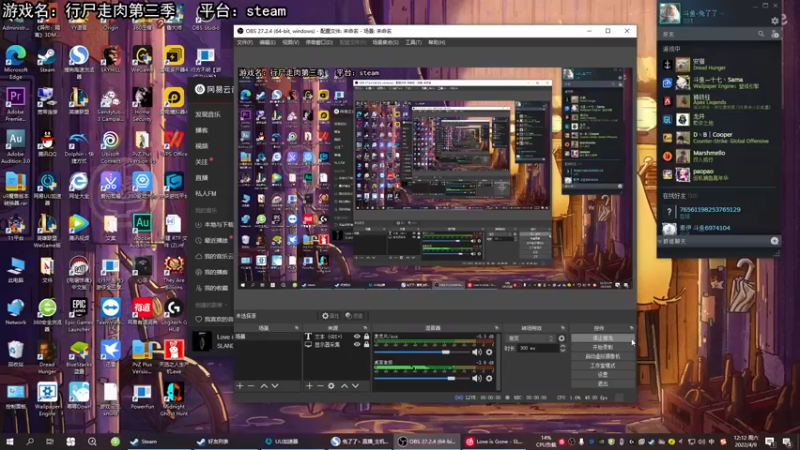Viewport: 800px width, 450px height.
Task: Adjust the transition duration stepper arrows
Action: pyautogui.click(x=562, y=348)
